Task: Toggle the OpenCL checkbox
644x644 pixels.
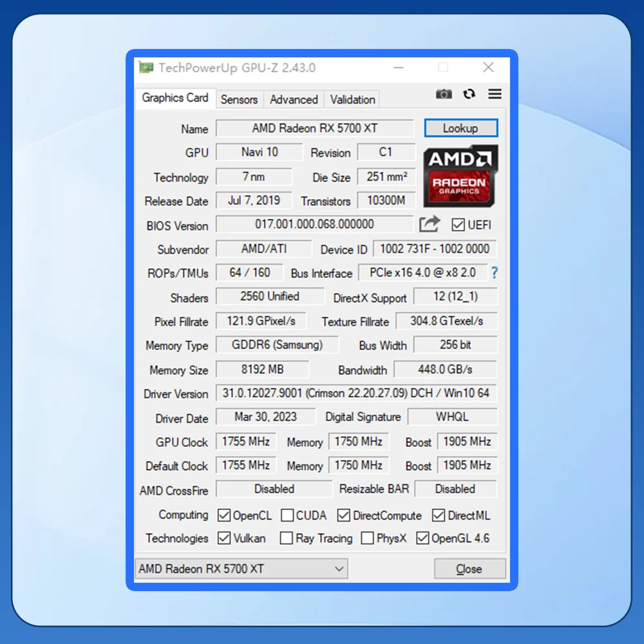Action: tap(224, 515)
